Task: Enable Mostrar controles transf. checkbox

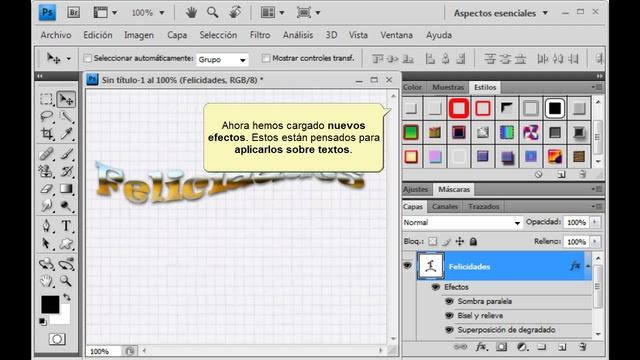Action: pos(266,58)
